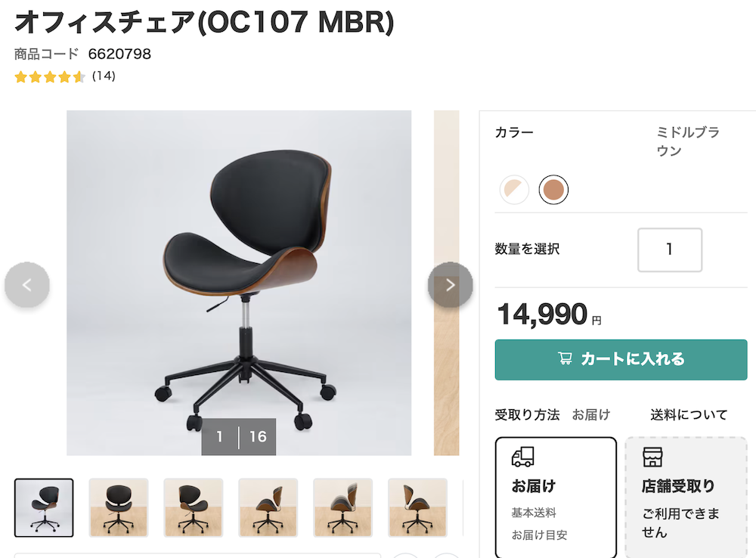Viewport: 756px width, 558px height.
Task: Click the delivery truck icon
Action: (522, 456)
